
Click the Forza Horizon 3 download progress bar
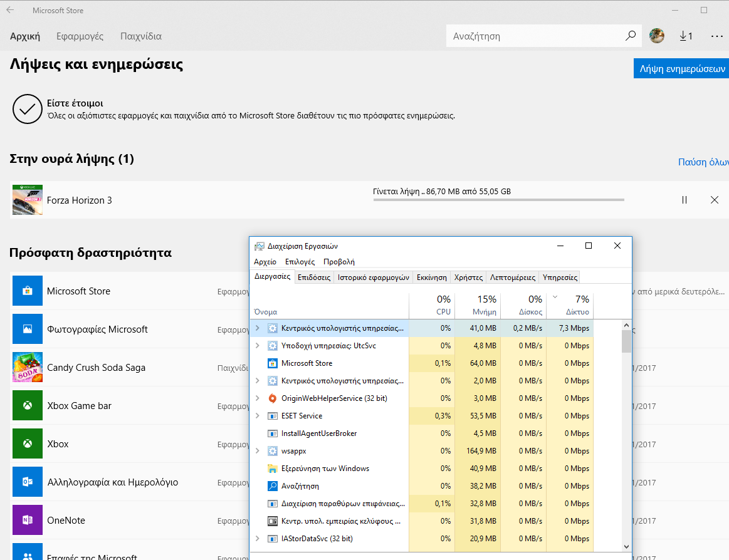(498, 200)
